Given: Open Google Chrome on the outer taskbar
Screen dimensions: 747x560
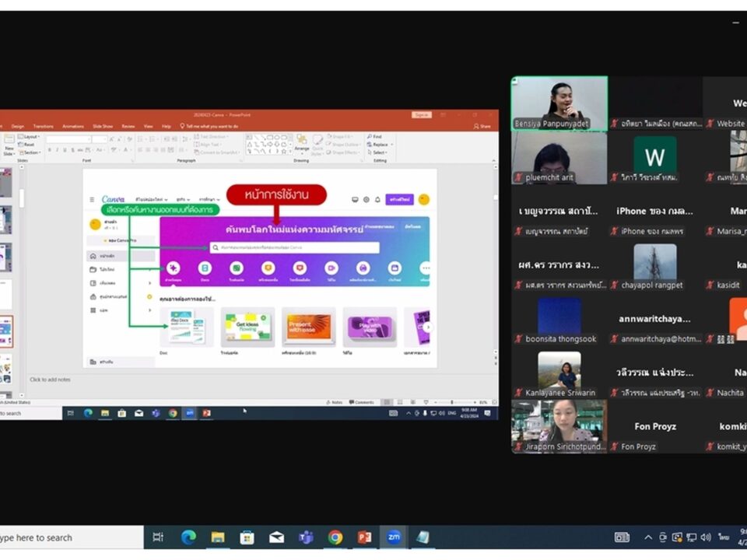Looking at the screenshot, I should click(335, 537).
